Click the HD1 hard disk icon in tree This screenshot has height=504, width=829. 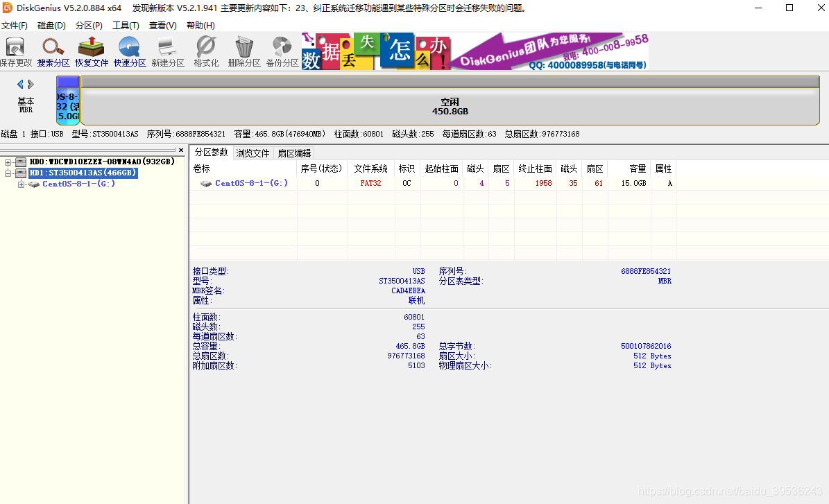click(x=21, y=173)
